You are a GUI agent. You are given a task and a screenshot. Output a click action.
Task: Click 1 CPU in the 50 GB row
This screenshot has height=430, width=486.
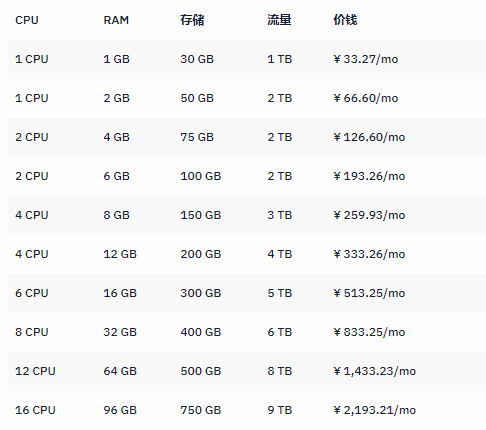pos(32,98)
